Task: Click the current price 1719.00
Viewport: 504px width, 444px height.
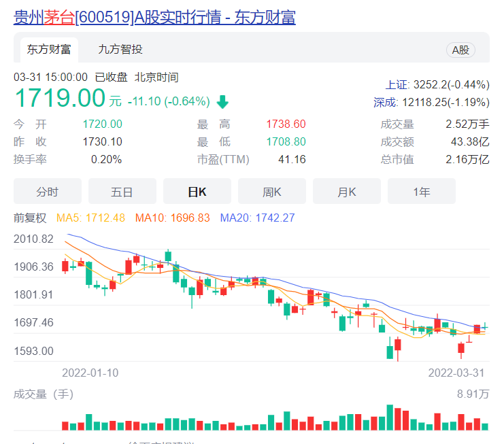Action: coord(60,98)
